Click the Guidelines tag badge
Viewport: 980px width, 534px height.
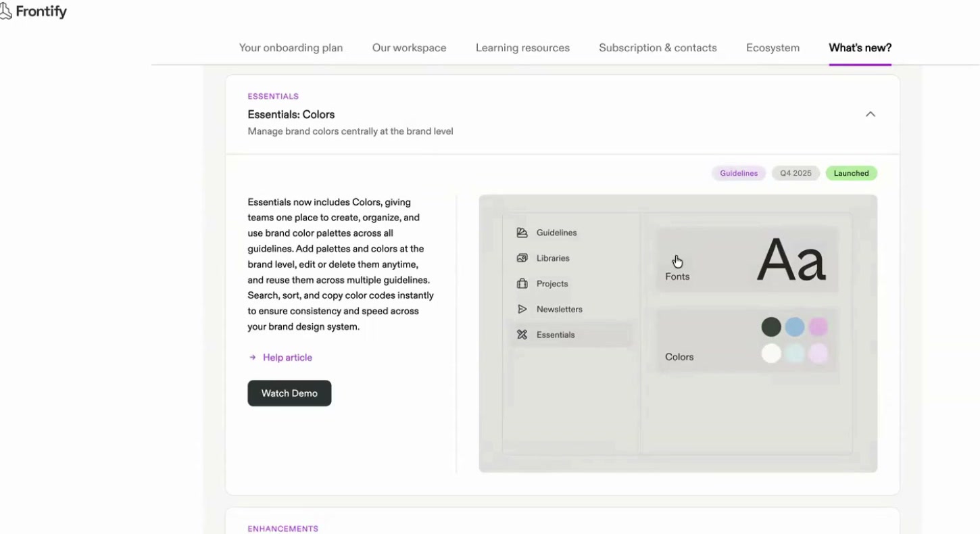(739, 173)
